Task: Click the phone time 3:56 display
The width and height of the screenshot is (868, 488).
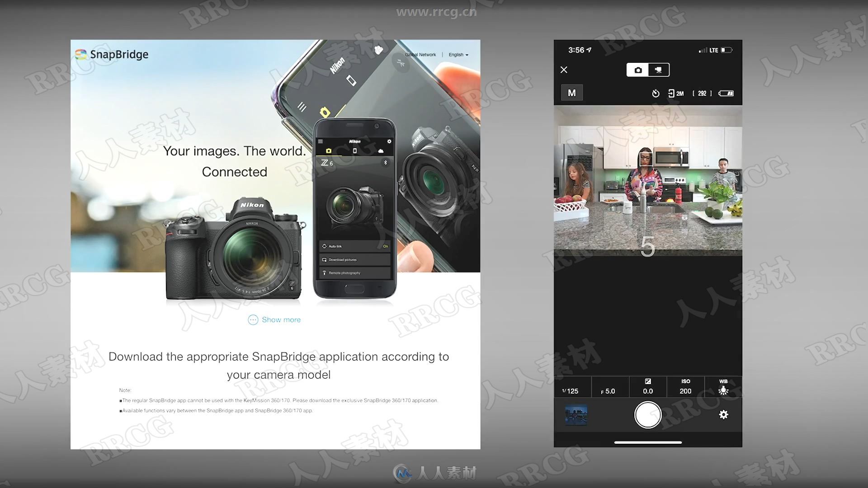Action: pyautogui.click(x=576, y=50)
